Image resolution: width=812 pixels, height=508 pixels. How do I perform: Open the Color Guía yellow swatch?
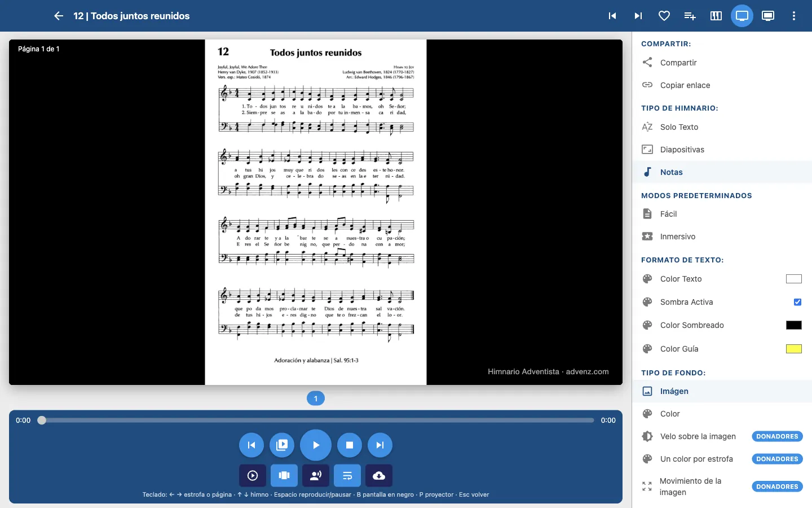click(794, 349)
